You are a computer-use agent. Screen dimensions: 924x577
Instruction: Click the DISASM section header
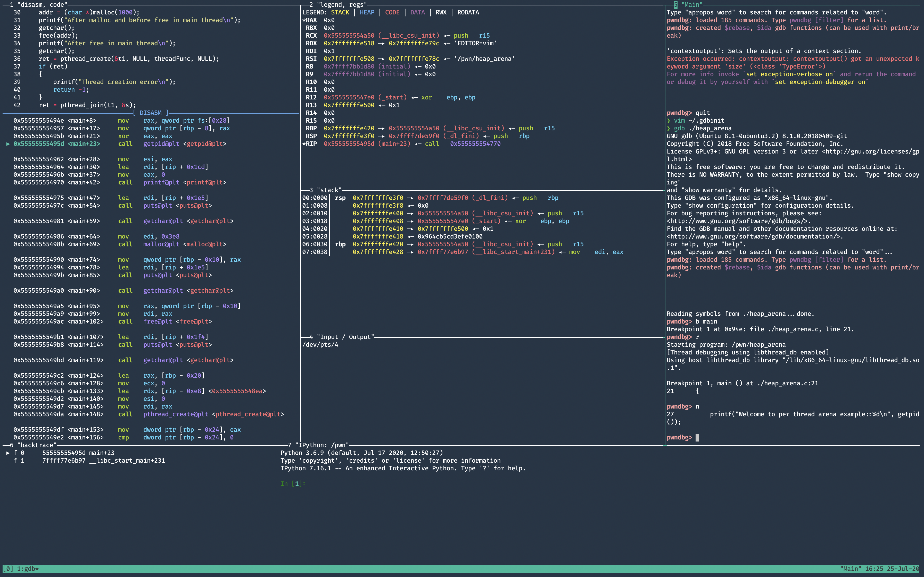tap(151, 113)
